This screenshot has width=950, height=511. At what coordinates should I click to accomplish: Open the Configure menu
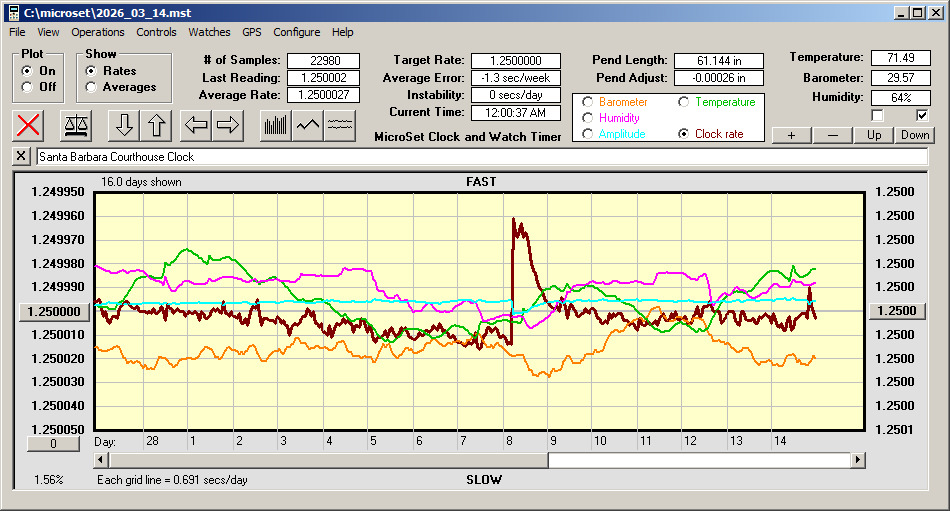pyautogui.click(x=297, y=32)
